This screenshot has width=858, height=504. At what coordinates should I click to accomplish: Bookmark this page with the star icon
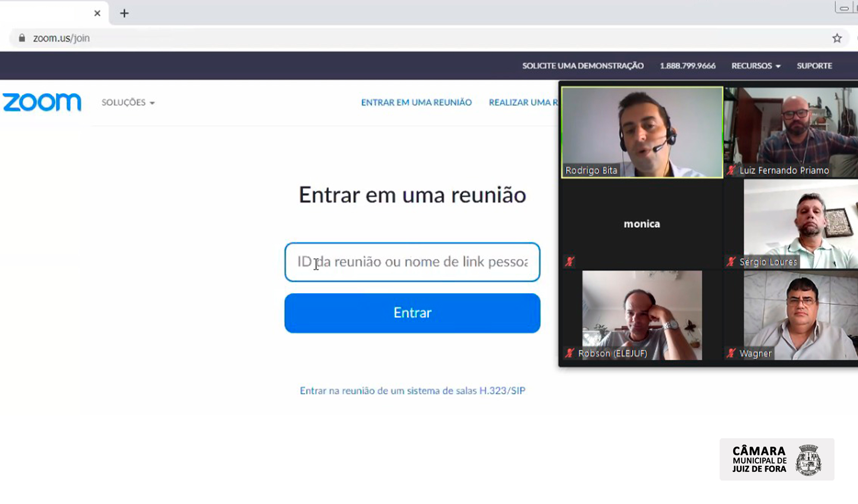coord(837,38)
